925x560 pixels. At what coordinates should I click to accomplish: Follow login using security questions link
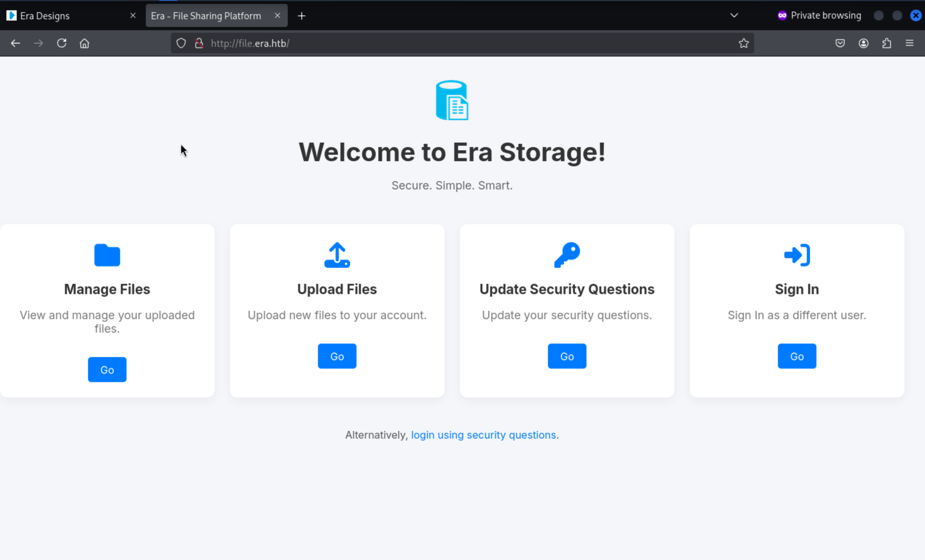[x=483, y=435]
